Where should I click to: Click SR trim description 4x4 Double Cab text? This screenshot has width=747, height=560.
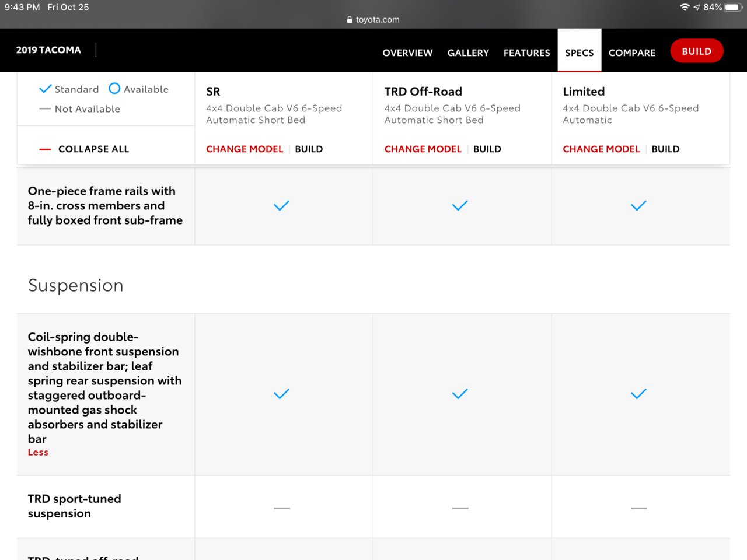[x=274, y=114]
